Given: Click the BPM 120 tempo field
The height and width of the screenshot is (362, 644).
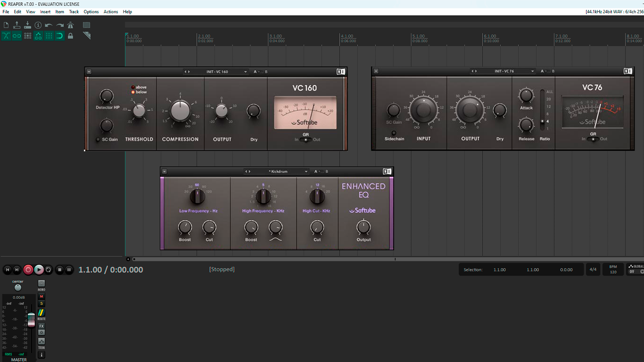Looking at the screenshot, I should (x=613, y=270).
